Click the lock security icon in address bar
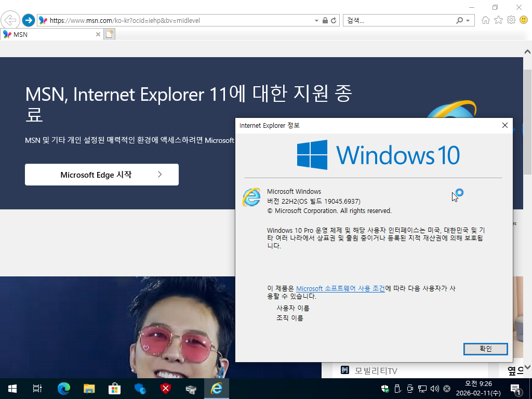532x399 pixels. click(x=325, y=20)
